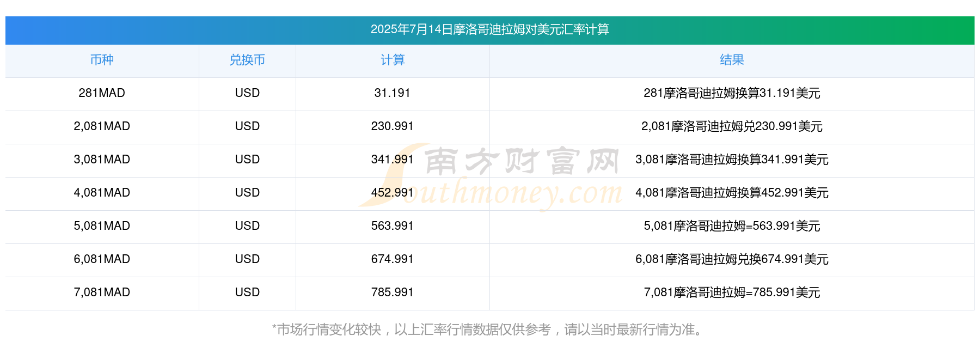Click the 计算 column header

click(x=393, y=60)
